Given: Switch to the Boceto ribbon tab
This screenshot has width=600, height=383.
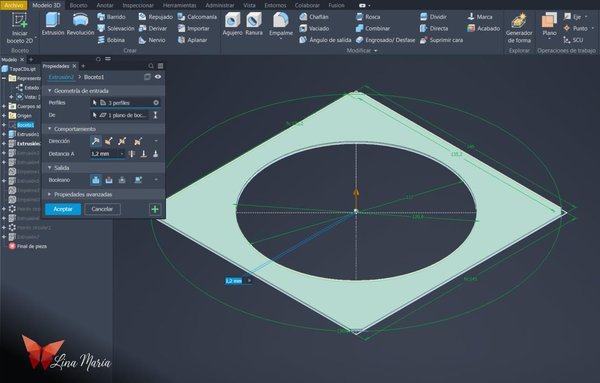Looking at the screenshot, I should click(x=78, y=5).
